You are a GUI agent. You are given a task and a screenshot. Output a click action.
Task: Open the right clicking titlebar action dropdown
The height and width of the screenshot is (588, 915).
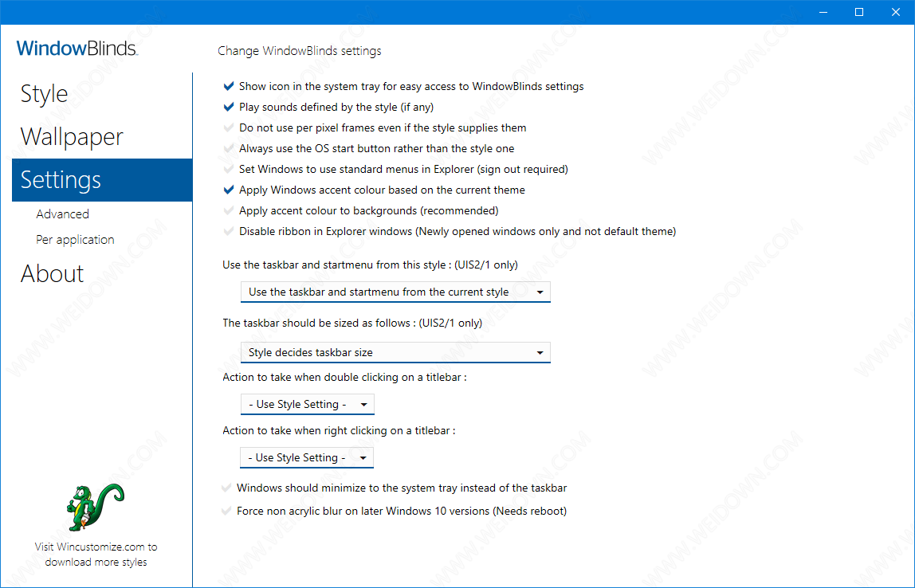[307, 458]
